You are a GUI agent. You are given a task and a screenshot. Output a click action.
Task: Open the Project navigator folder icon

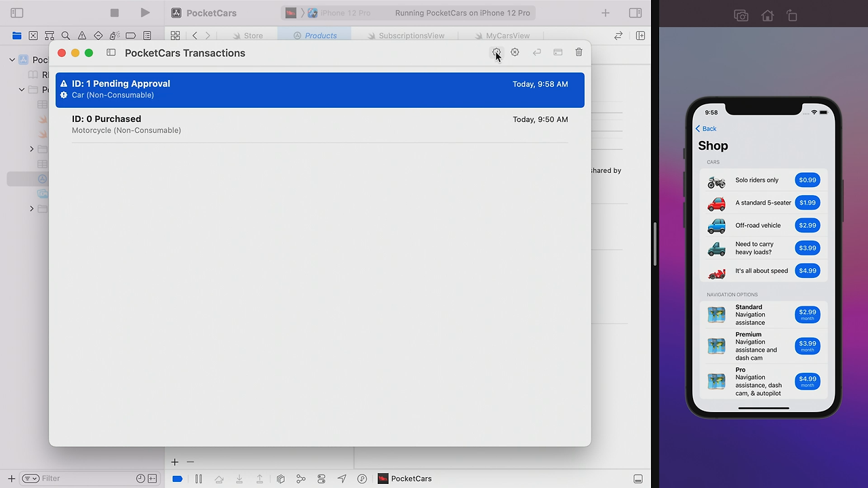(17, 36)
